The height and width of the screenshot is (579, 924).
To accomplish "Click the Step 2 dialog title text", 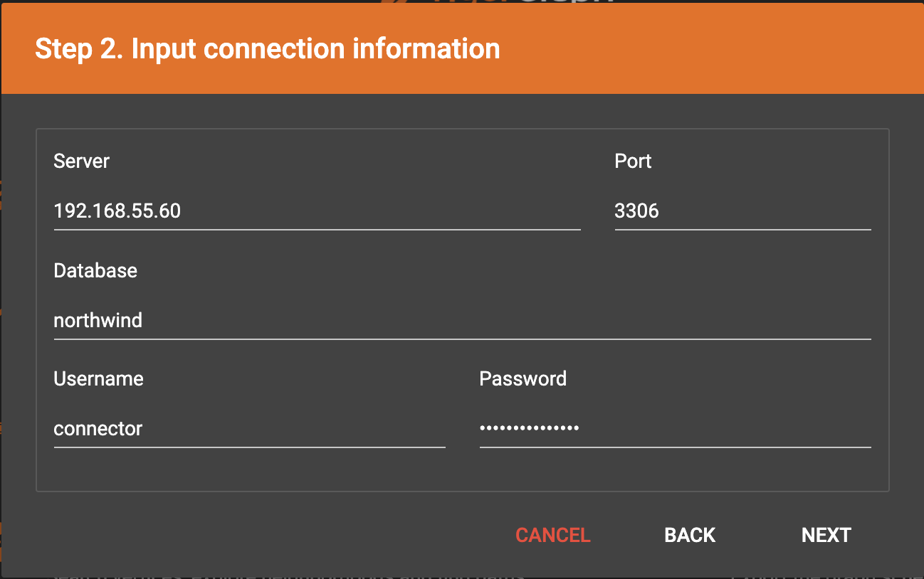I will 267,49.
